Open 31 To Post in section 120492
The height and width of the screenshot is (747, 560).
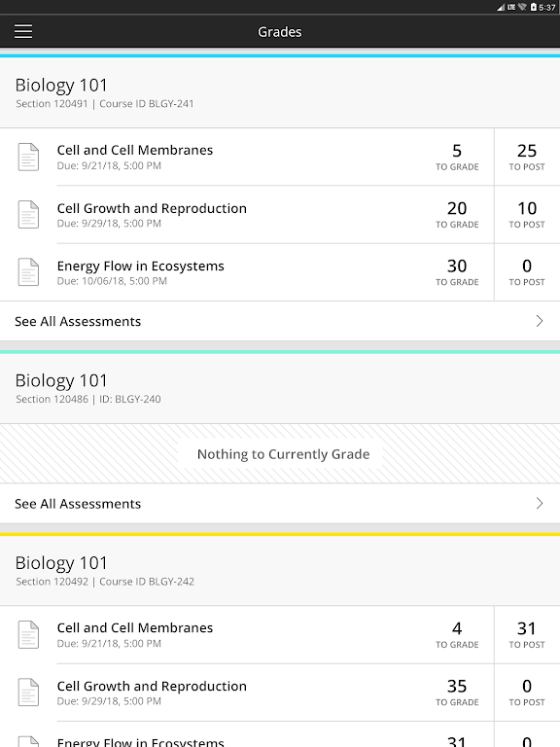tap(527, 634)
